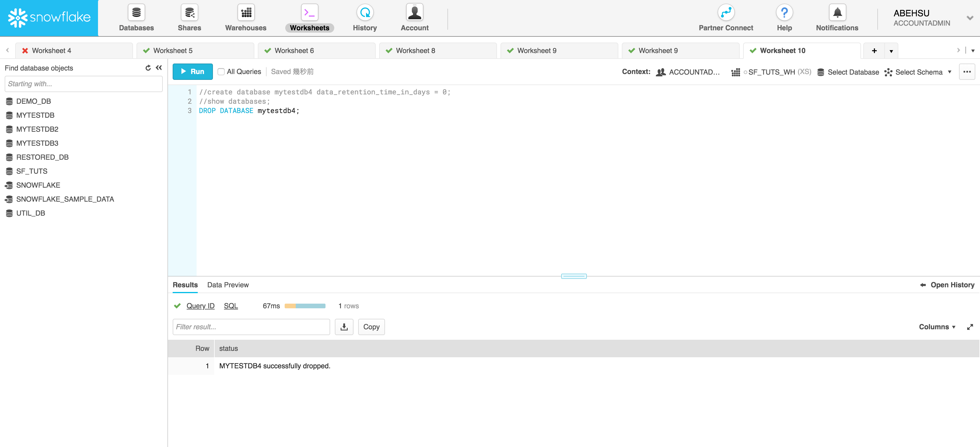Open the Warehouses page icon

[x=246, y=13]
